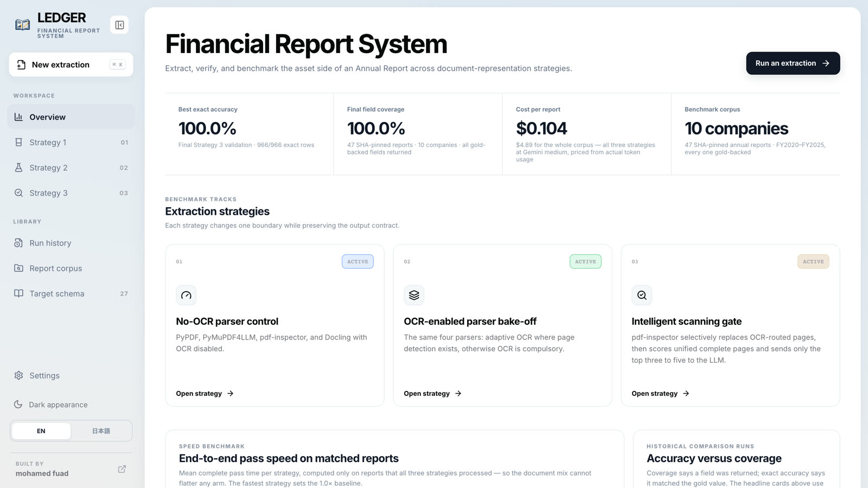The height and width of the screenshot is (488, 868).
Task: Open Strategy 1 in the sidebar
Action: 71,142
